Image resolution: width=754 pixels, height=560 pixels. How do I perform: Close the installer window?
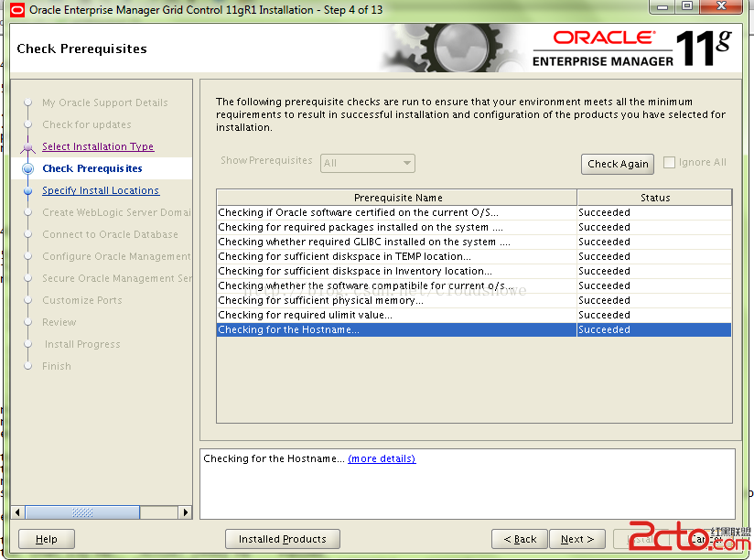tap(721, 6)
